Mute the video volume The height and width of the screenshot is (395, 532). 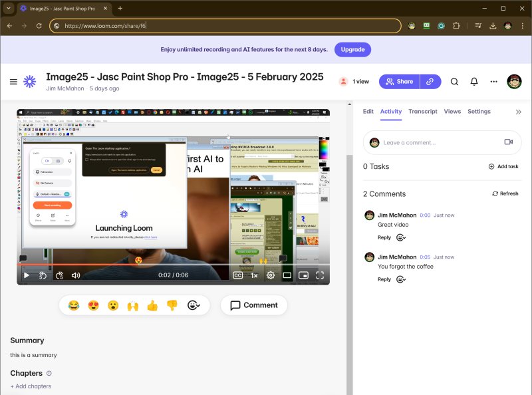click(x=76, y=275)
